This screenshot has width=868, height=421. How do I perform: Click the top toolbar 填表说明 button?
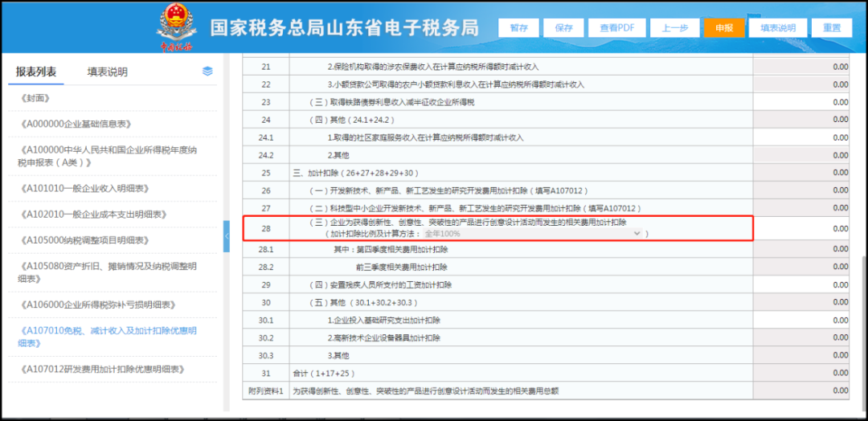click(x=778, y=27)
